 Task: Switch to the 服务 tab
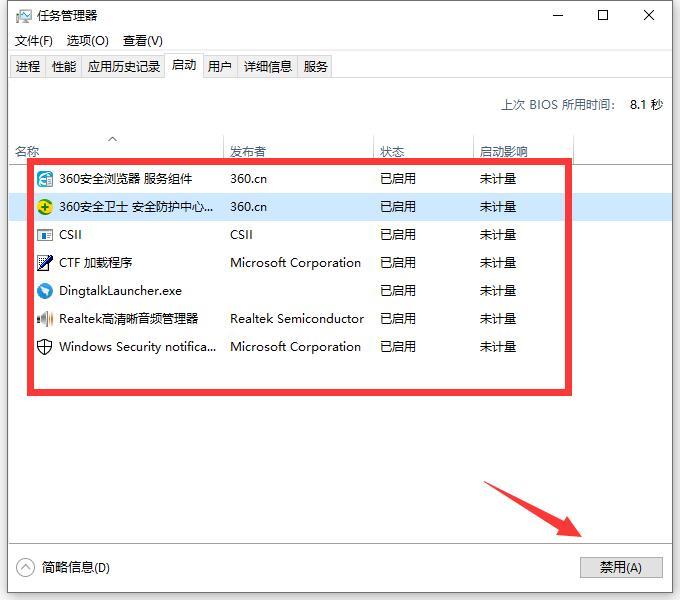(x=315, y=66)
